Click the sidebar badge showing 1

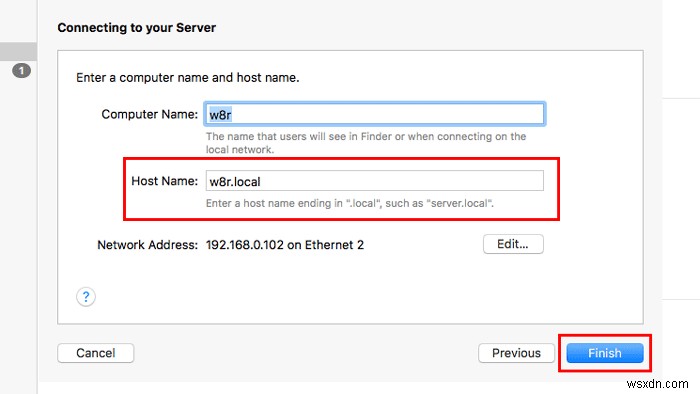point(21,71)
